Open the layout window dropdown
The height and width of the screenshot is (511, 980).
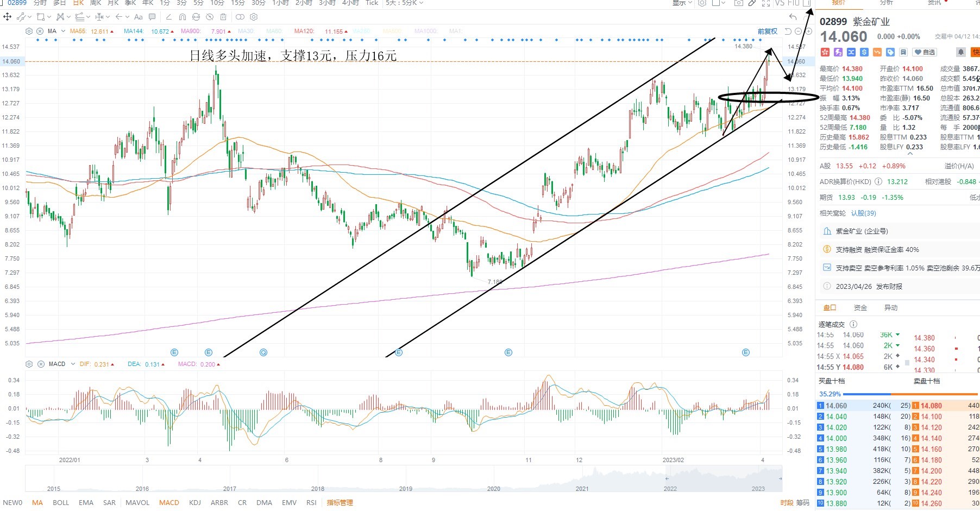coord(718,3)
